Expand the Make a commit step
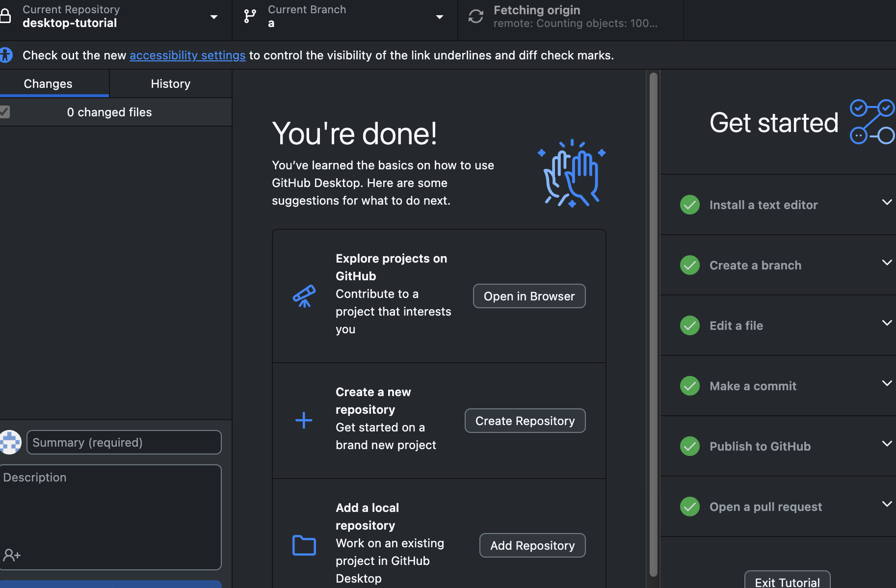Screen dimensions: 896x588 (x=887, y=383)
